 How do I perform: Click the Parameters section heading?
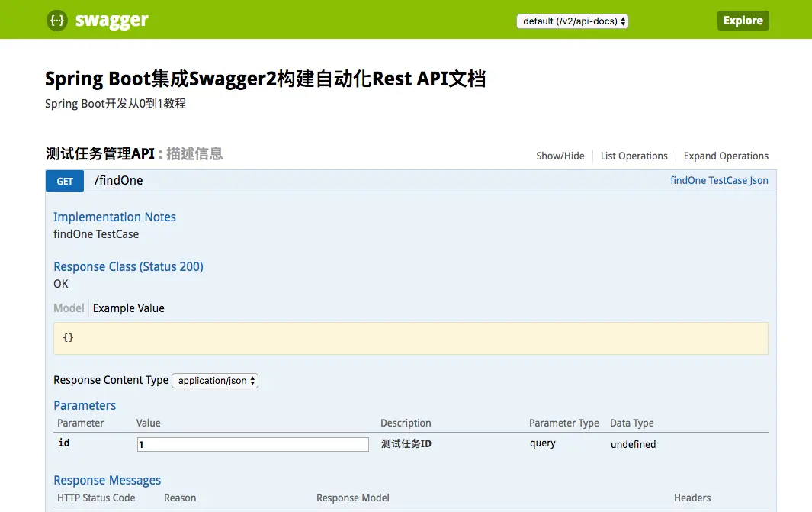[x=85, y=405]
